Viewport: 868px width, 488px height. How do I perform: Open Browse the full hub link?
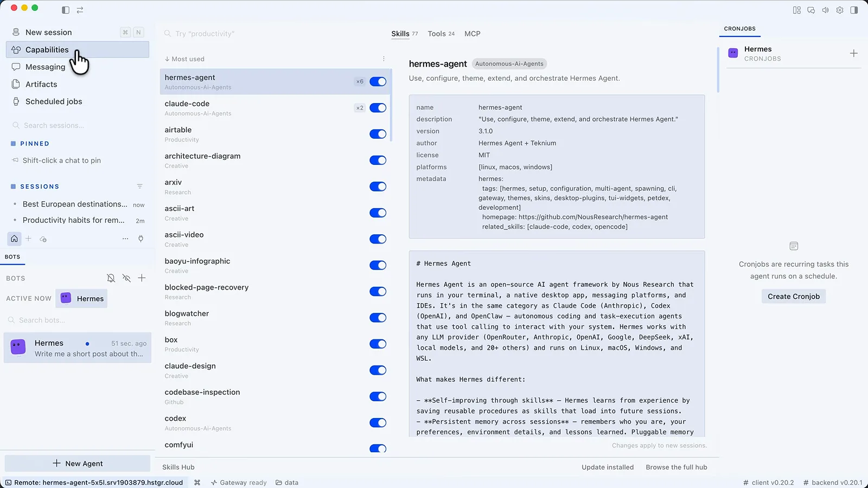click(x=676, y=467)
